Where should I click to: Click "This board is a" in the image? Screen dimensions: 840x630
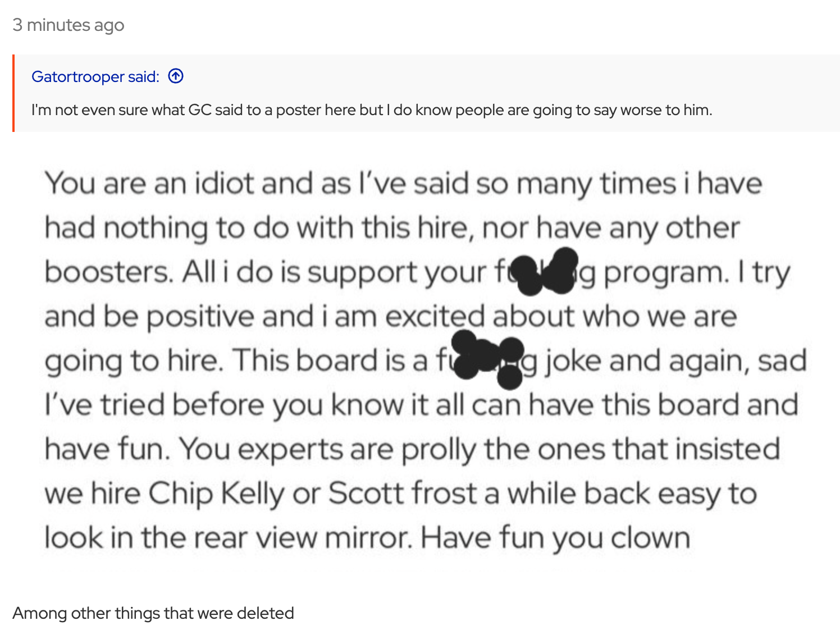pos(330,360)
